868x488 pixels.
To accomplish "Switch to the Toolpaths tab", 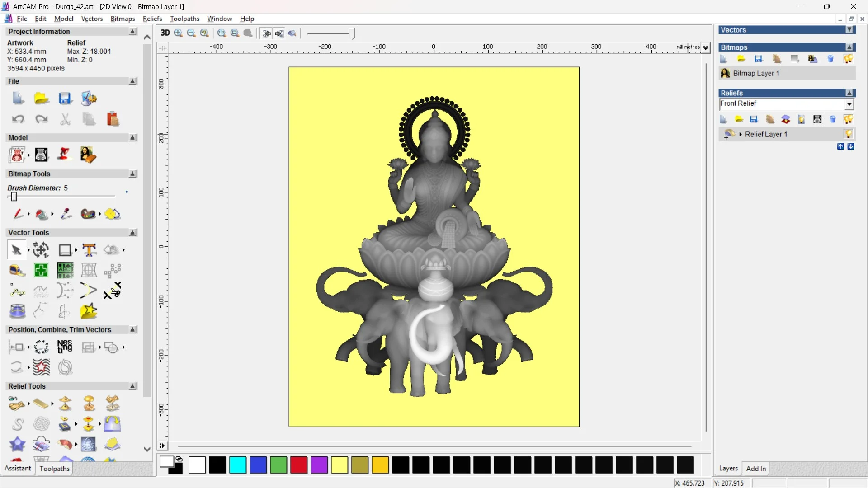I will (54, 469).
